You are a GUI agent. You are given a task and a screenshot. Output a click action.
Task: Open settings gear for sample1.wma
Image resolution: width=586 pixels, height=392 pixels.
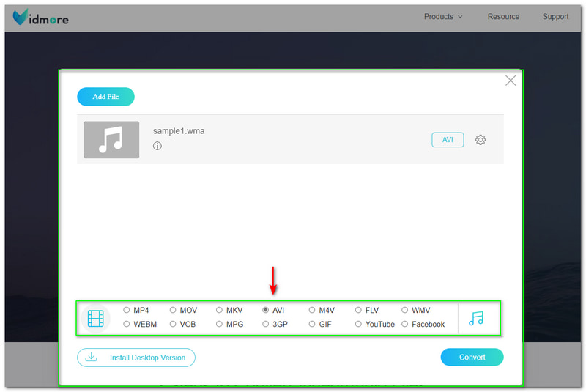click(481, 140)
